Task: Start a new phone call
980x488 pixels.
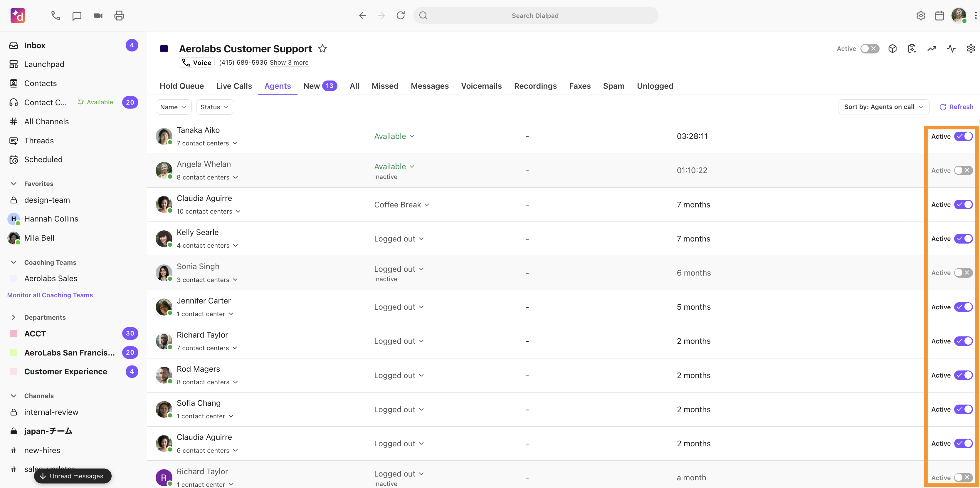Action: click(x=56, y=16)
